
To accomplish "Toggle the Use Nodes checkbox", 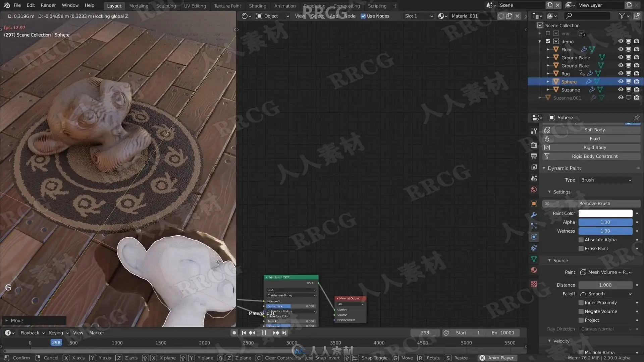I will point(363,16).
